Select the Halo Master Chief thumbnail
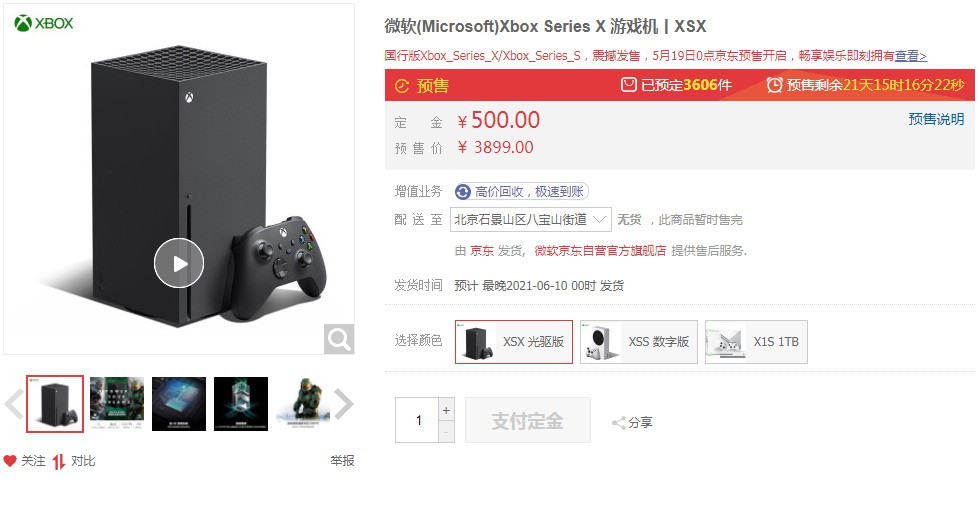 pyautogui.click(x=303, y=403)
